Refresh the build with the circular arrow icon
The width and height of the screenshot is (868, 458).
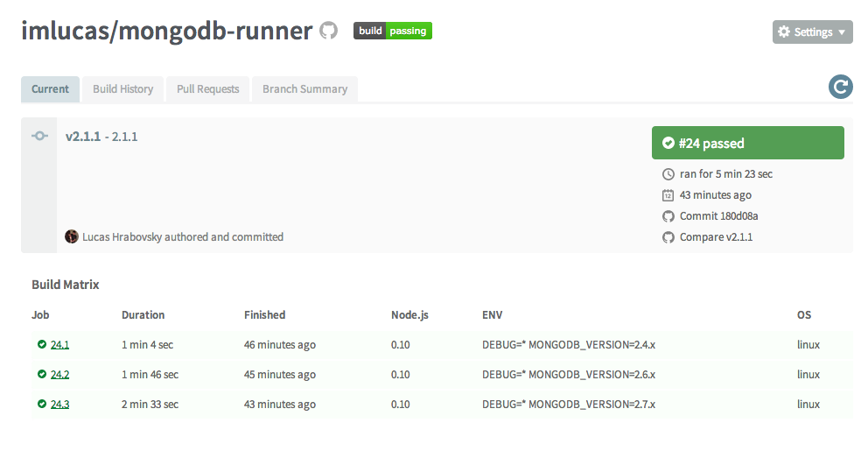(x=840, y=87)
